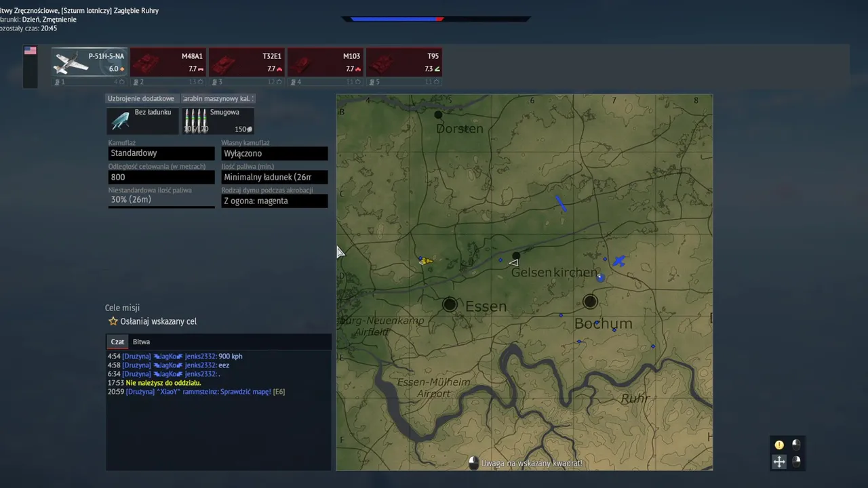The width and height of the screenshot is (868, 488).
Task: Click the white arrow player marker near Gelsenkirchen
Action: click(x=513, y=262)
